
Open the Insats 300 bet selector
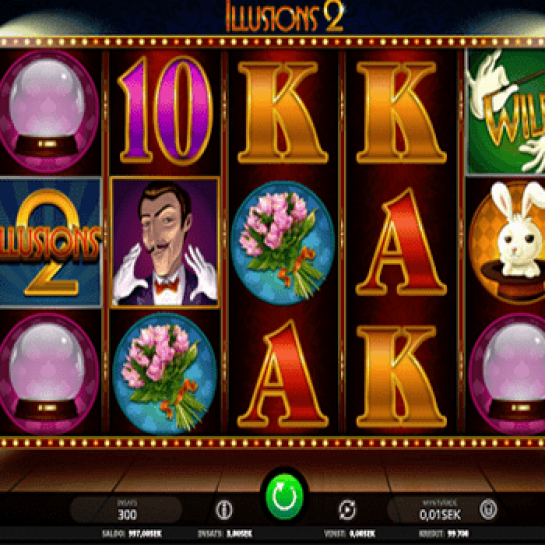(126, 510)
